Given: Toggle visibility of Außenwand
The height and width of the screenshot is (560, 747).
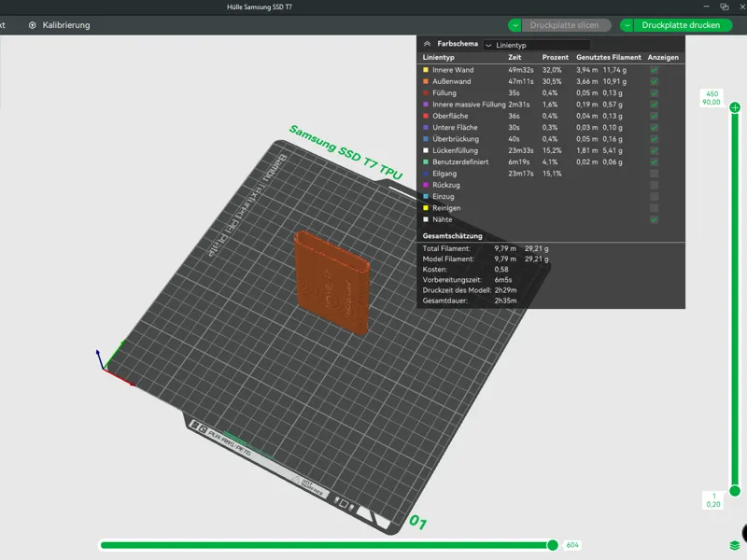Looking at the screenshot, I should point(655,81).
